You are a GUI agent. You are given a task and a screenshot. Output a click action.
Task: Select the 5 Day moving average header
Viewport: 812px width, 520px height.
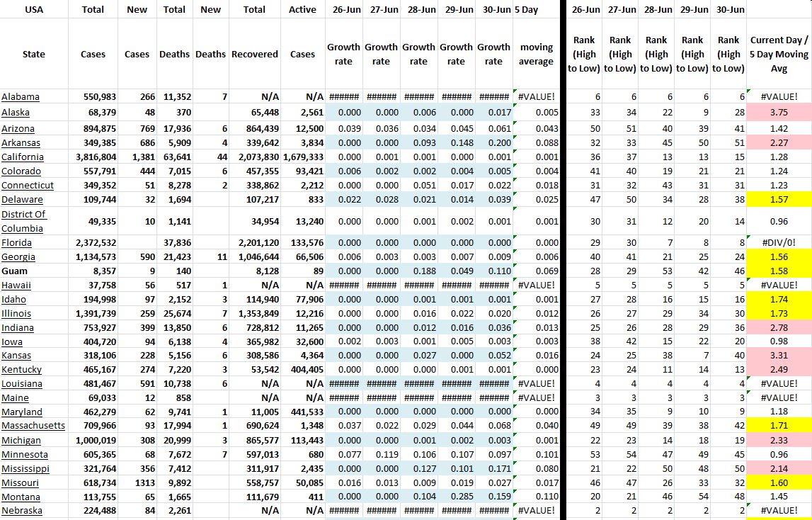(536, 54)
